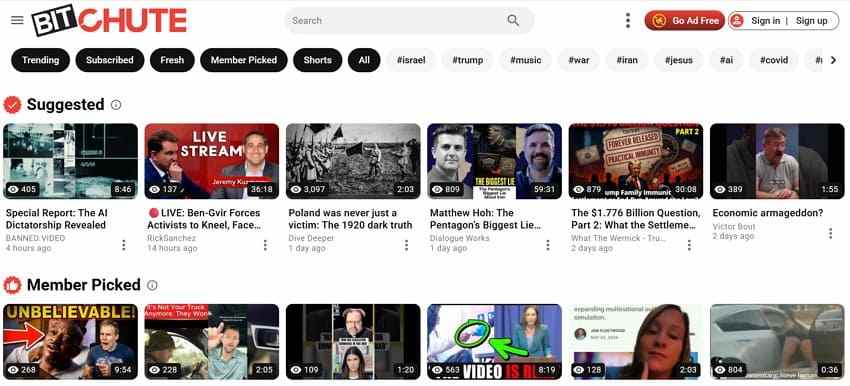Select the Fresh tab

click(172, 60)
